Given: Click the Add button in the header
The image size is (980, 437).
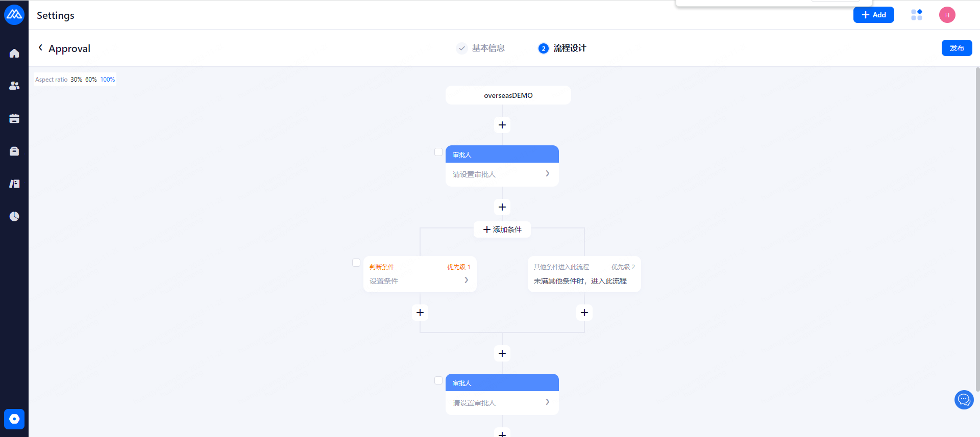Looking at the screenshot, I should coord(873,15).
